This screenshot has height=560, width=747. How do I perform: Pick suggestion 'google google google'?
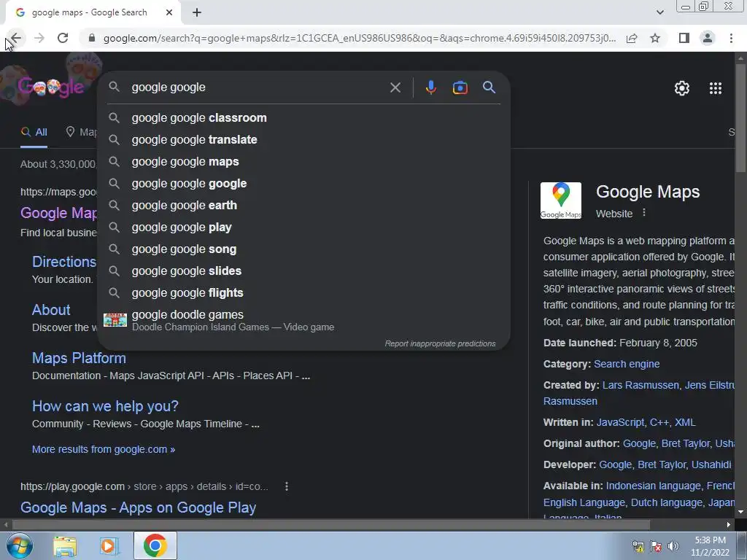coord(304,183)
